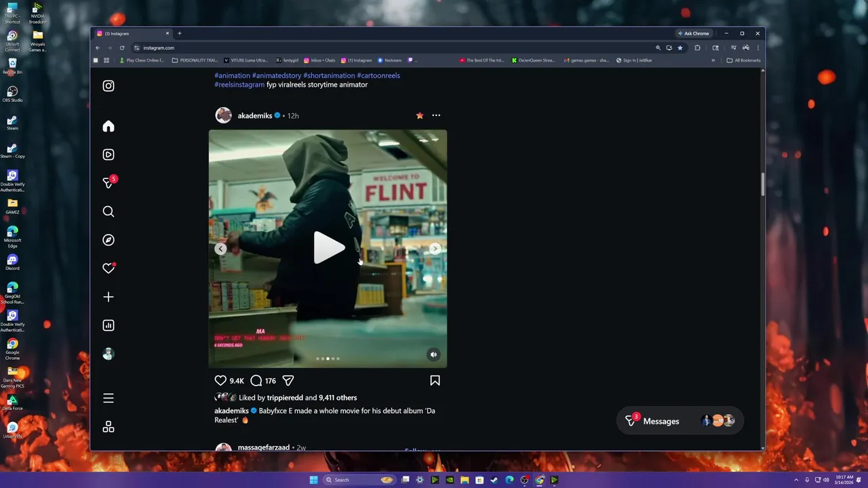The height and width of the screenshot is (488, 868).
Task: Open massagefarzaad profile link
Action: point(264,447)
